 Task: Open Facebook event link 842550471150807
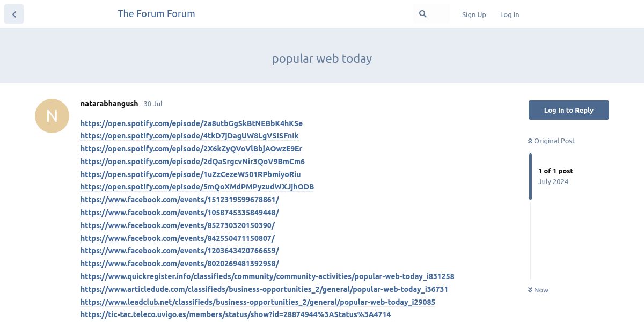click(x=178, y=238)
